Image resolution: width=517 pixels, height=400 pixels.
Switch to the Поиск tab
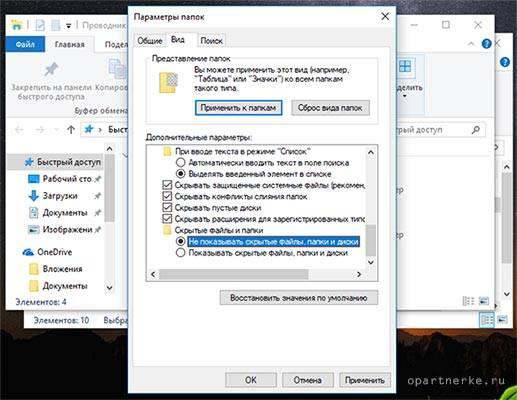[211, 41]
